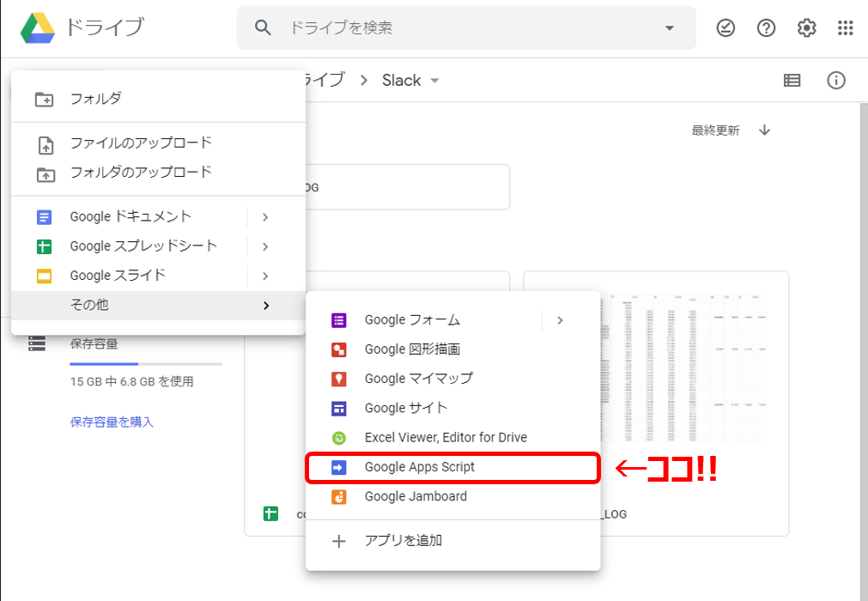Select Google Apps Script in the submenu
This screenshot has width=868, height=601.
coord(452,468)
